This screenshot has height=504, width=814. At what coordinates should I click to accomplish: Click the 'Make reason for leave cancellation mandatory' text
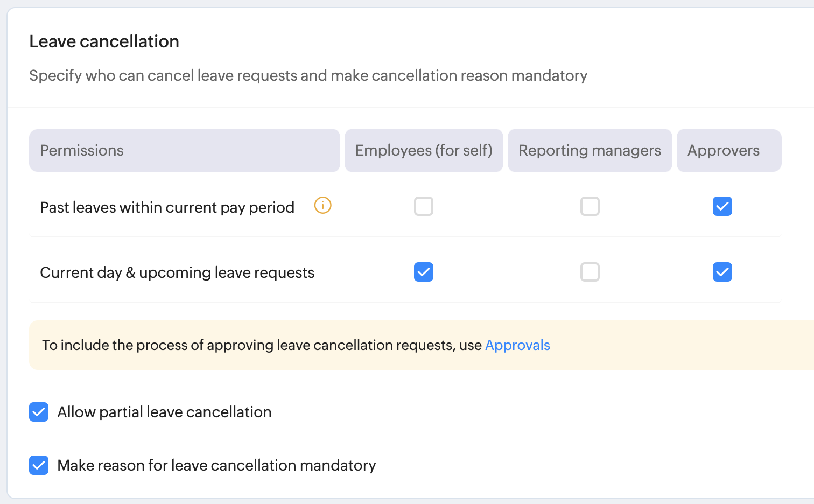pos(216,465)
